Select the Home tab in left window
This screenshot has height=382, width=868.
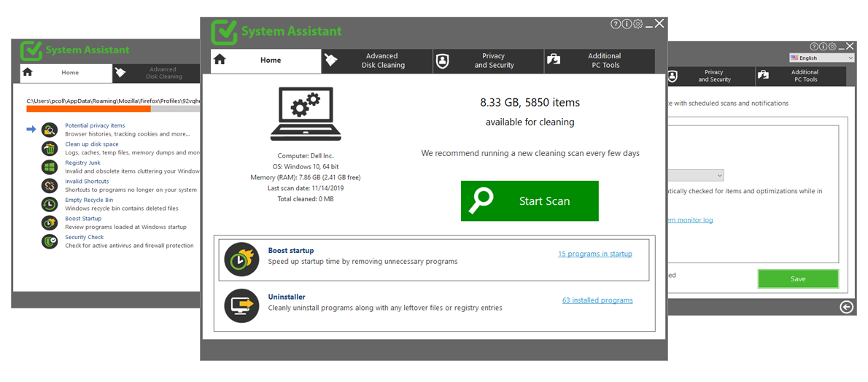click(66, 73)
